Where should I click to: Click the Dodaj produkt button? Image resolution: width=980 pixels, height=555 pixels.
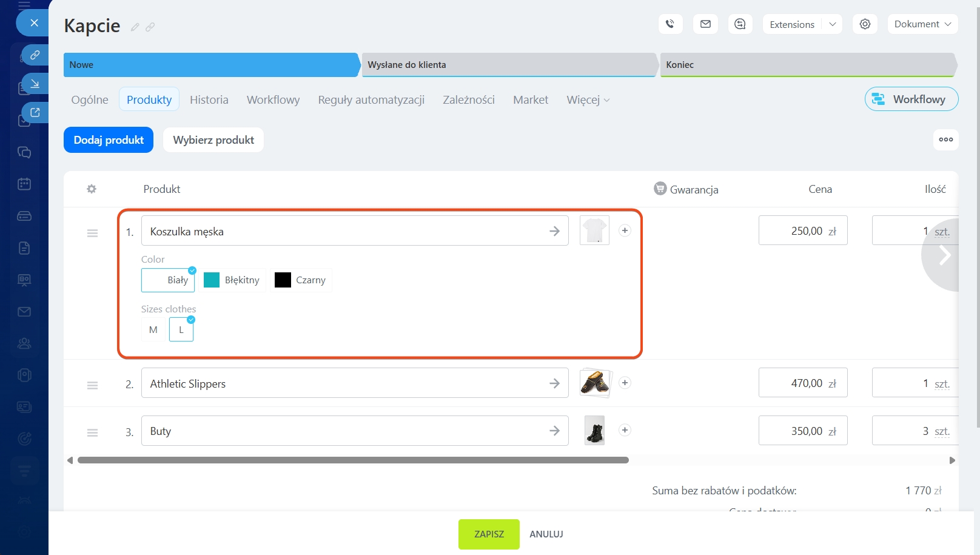pyautogui.click(x=109, y=140)
